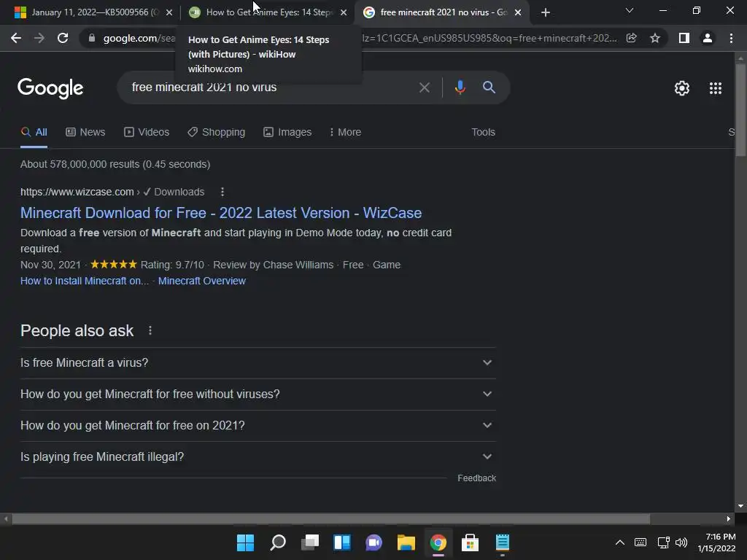Go back to previous page
747x560 pixels.
pos(16,38)
